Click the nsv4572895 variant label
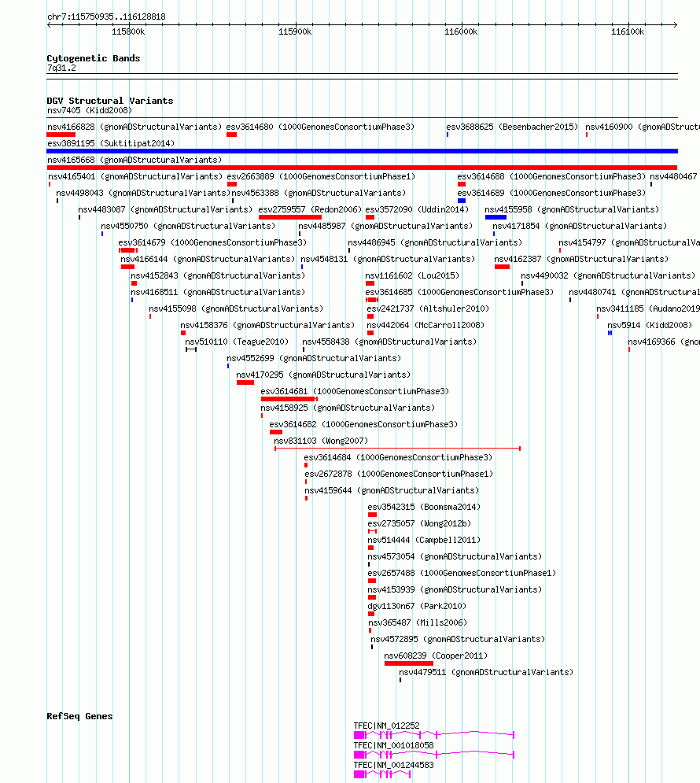Viewport: 700px width, 783px height. pyautogui.click(x=458, y=639)
